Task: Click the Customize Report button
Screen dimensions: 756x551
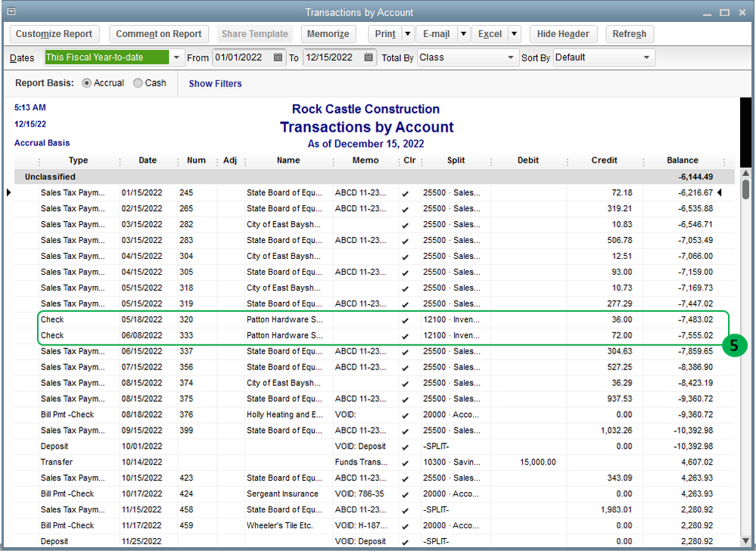Action: click(x=54, y=34)
